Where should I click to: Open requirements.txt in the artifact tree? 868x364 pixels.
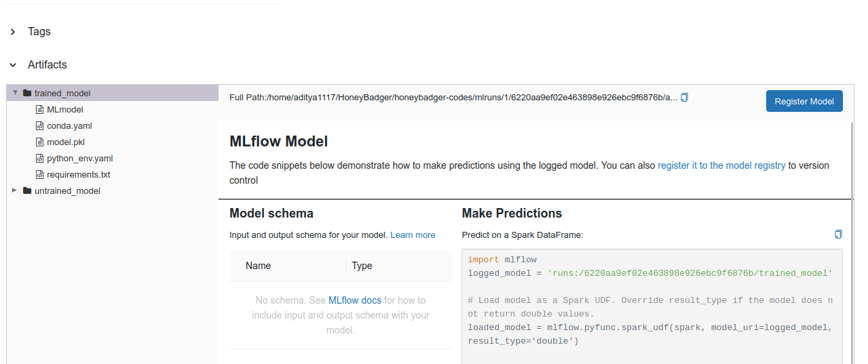point(78,174)
